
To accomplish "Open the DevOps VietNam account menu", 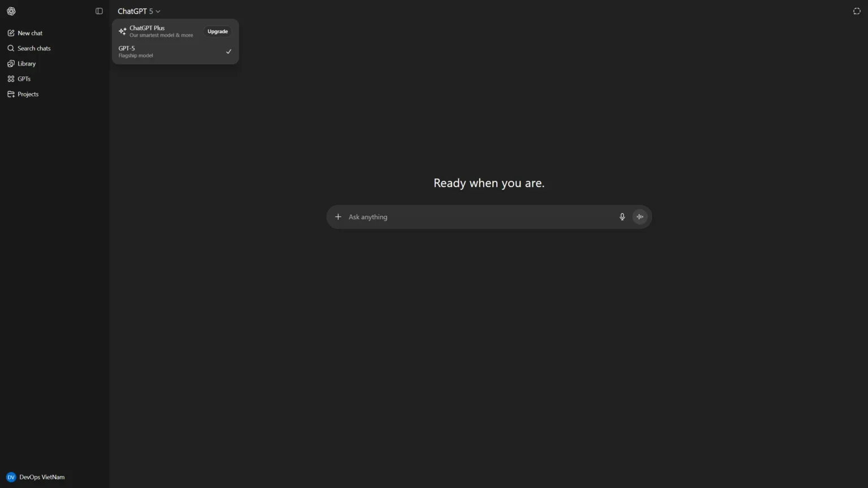I will [x=42, y=477].
